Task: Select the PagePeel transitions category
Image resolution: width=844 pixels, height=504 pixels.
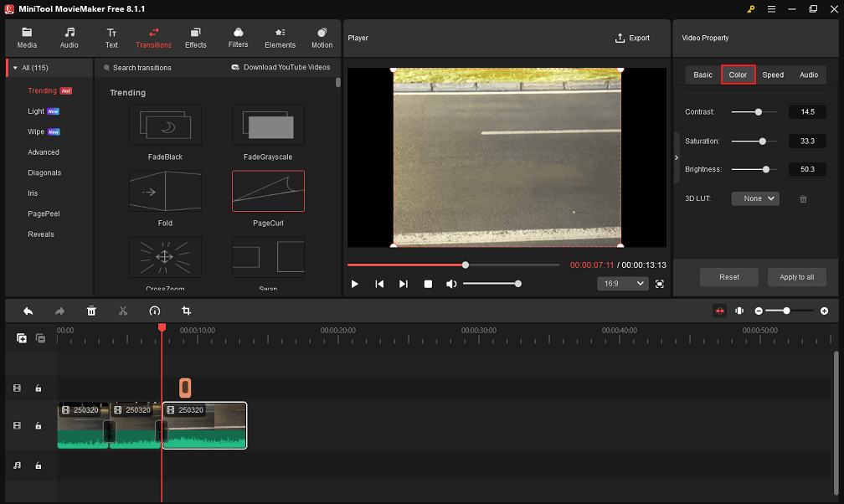Action: [44, 213]
